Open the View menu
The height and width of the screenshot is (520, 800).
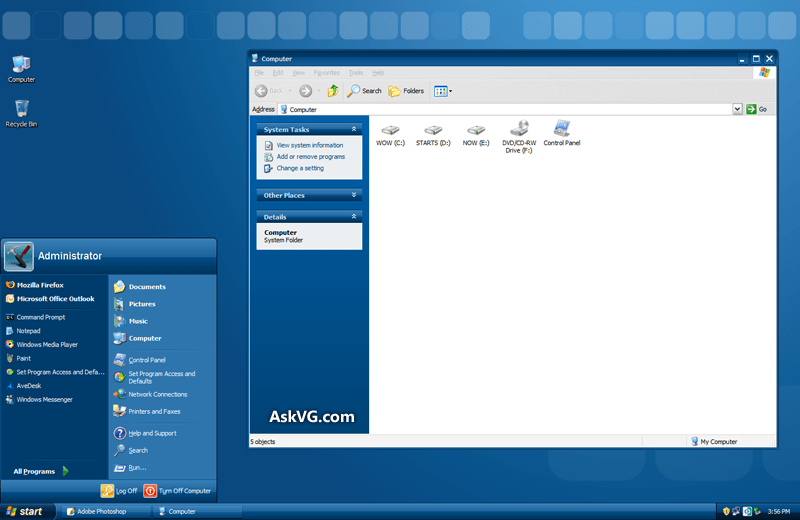tap(298, 73)
